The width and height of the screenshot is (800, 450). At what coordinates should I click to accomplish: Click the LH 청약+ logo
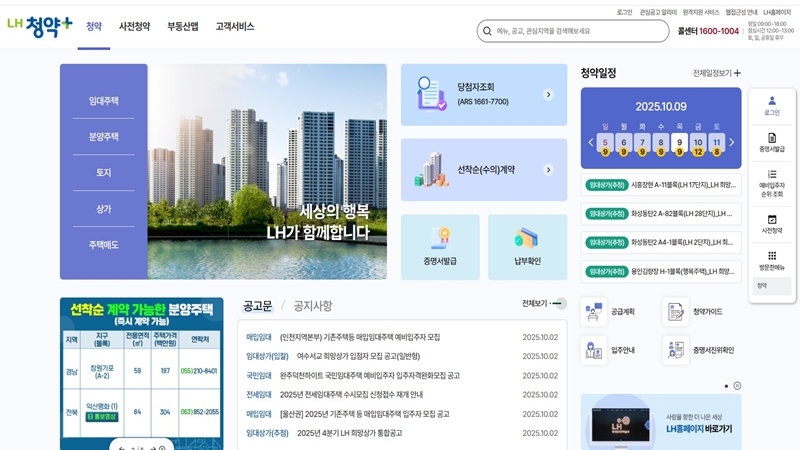click(40, 27)
